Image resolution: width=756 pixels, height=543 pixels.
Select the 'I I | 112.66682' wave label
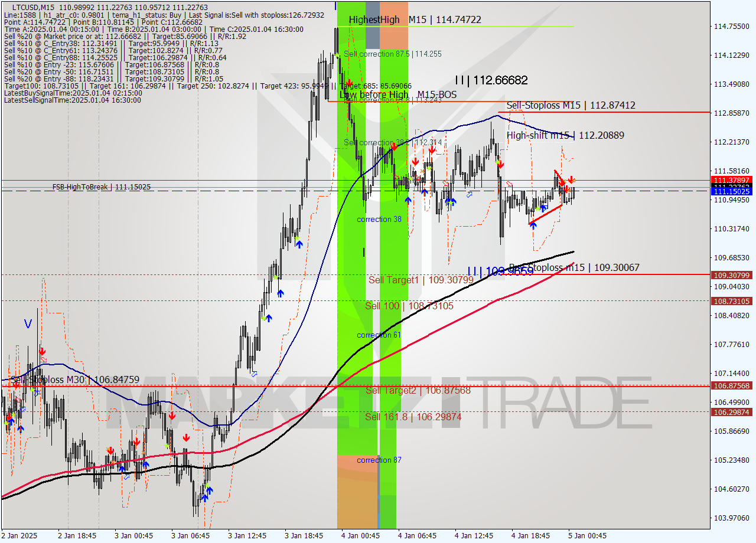[491, 80]
